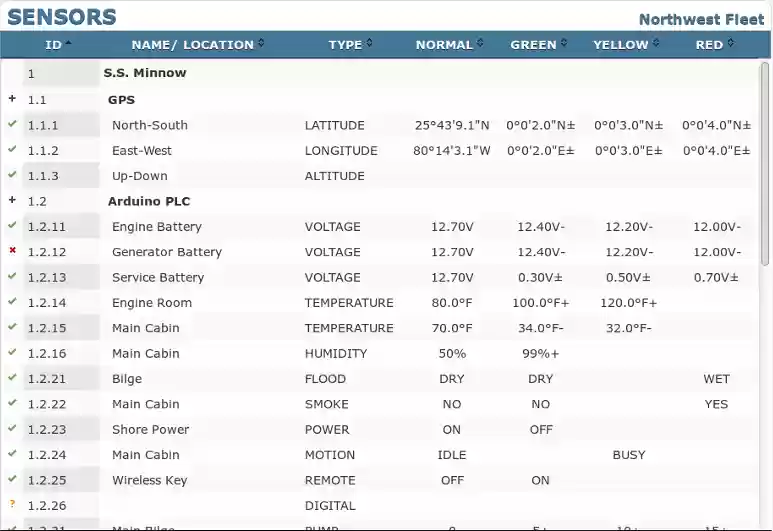This screenshot has width=773, height=531.
Task: Sort by NORMAL column header
Action: (444, 45)
